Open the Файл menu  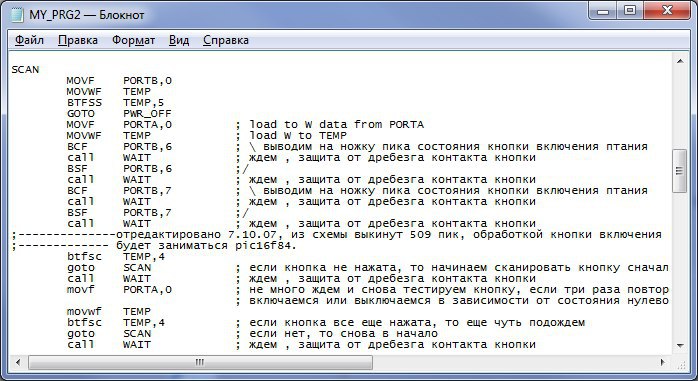[x=29, y=40]
